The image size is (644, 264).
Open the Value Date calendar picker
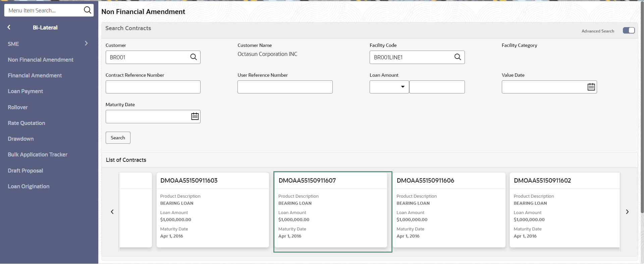point(591,87)
